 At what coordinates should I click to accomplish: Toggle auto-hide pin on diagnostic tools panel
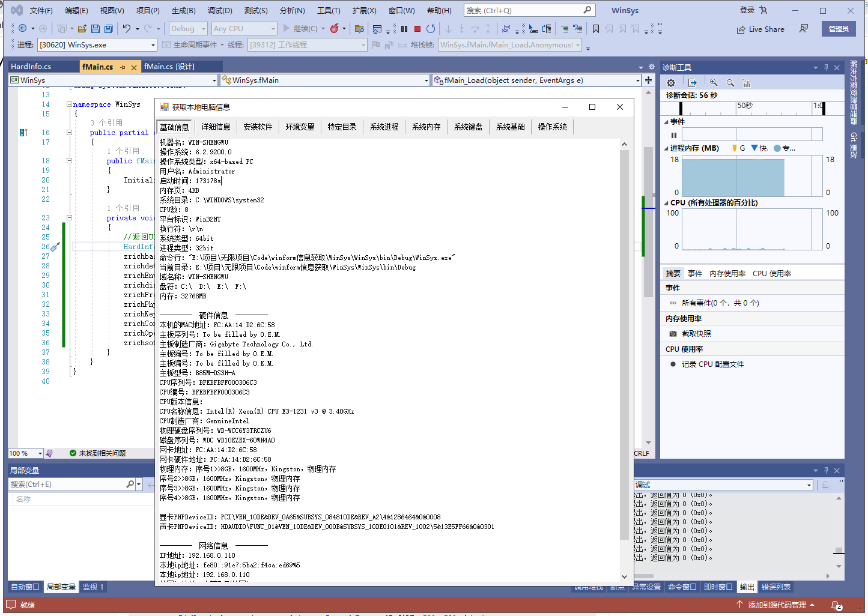(x=826, y=67)
